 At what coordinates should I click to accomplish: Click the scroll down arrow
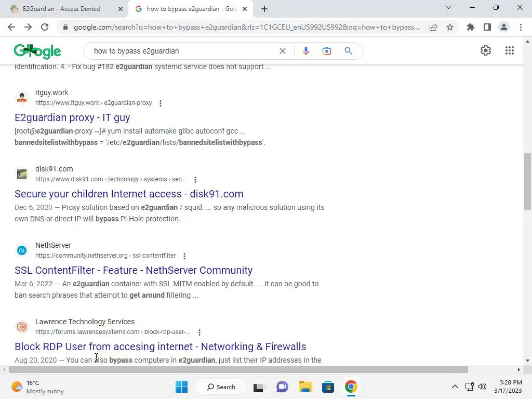click(527, 361)
